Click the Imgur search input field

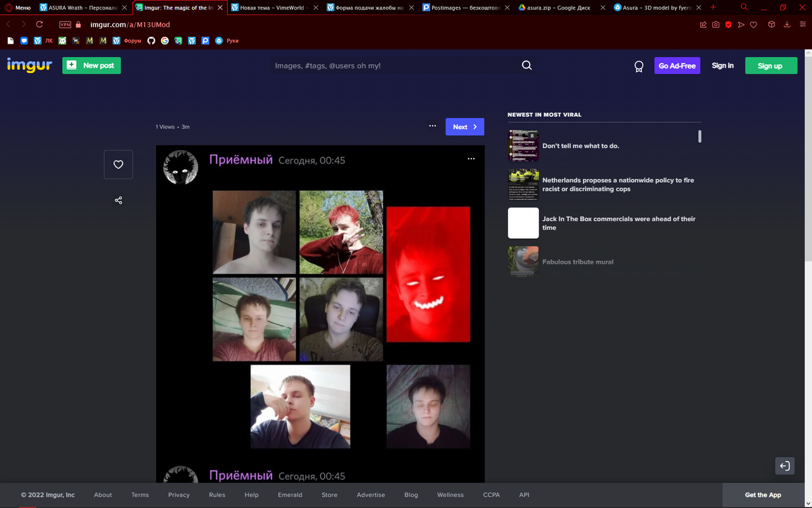tap(393, 65)
